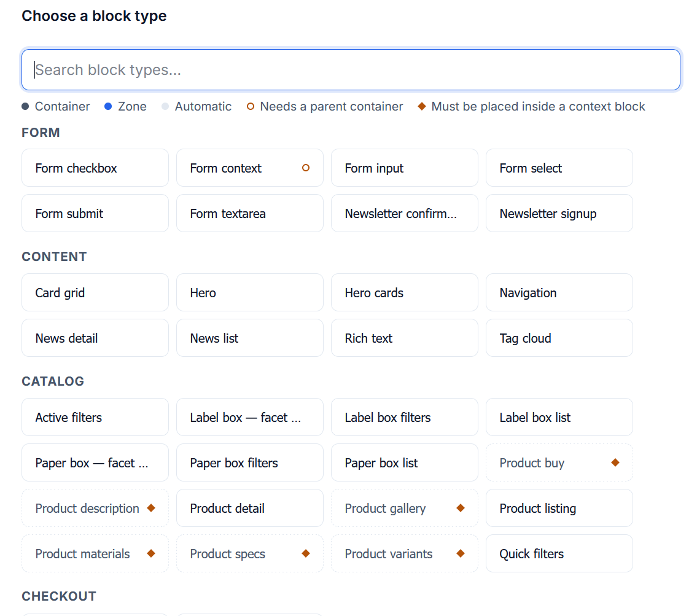Click the Needs a parent container legend

(x=332, y=107)
